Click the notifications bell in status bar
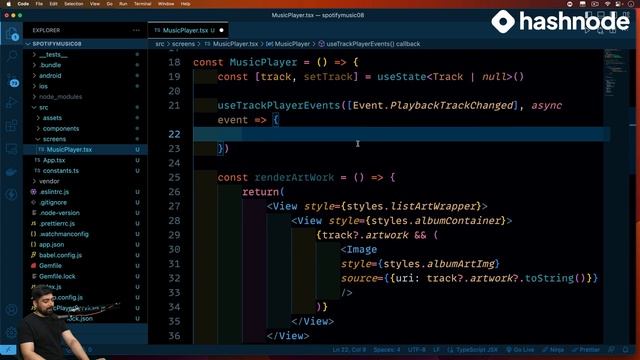This screenshot has height=360, width=640. click(x=626, y=350)
